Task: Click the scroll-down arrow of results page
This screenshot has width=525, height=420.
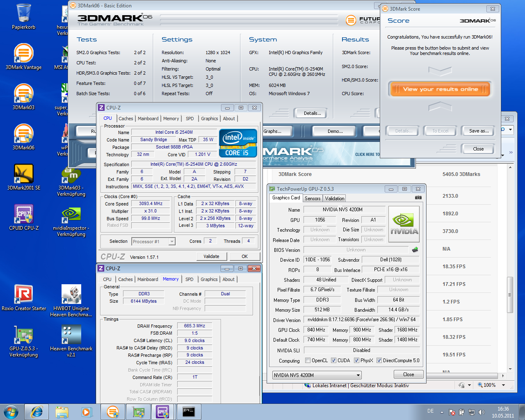Action: [510, 369]
